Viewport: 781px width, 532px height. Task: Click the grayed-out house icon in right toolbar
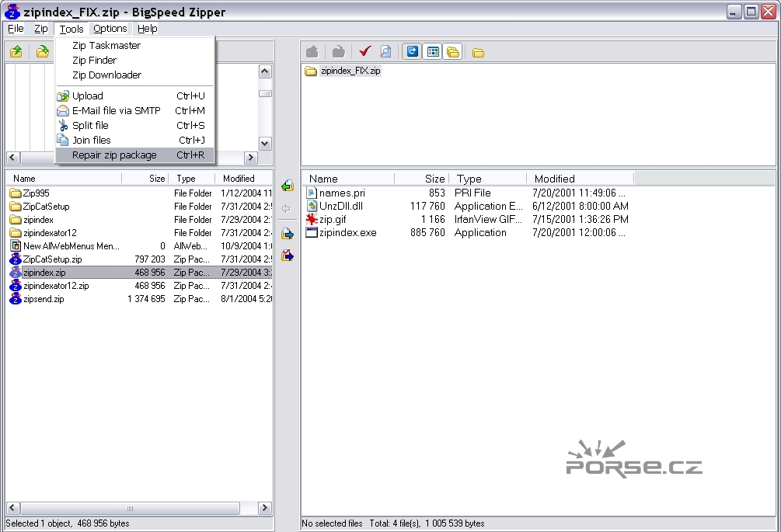pos(312,52)
